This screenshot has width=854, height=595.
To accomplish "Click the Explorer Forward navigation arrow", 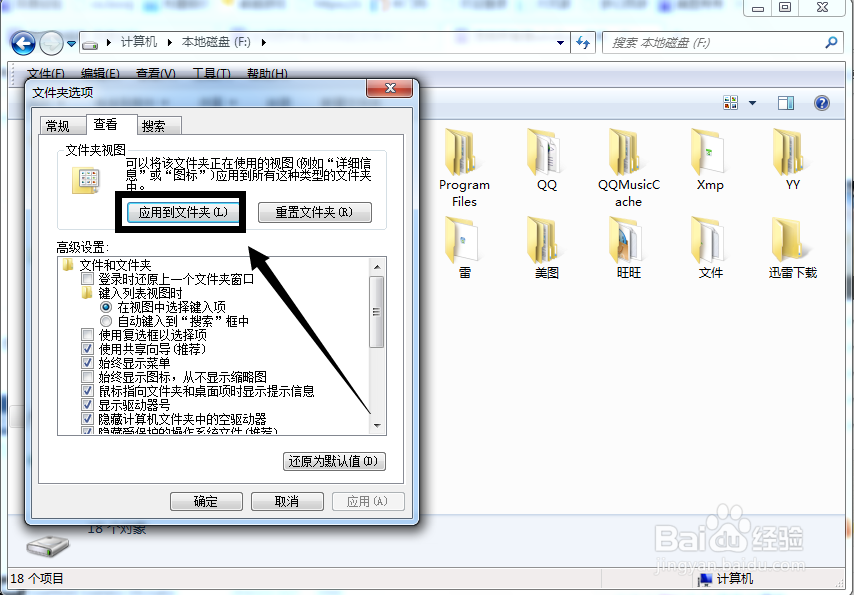I will (x=51, y=43).
